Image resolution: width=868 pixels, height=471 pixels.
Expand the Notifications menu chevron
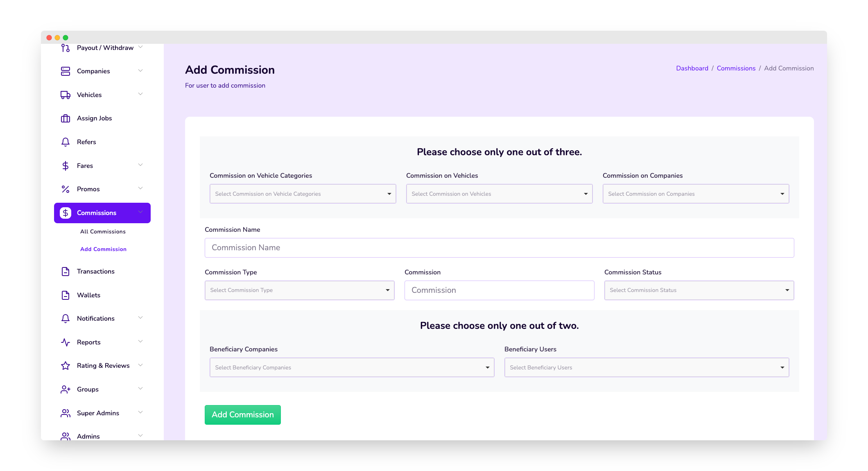point(140,318)
